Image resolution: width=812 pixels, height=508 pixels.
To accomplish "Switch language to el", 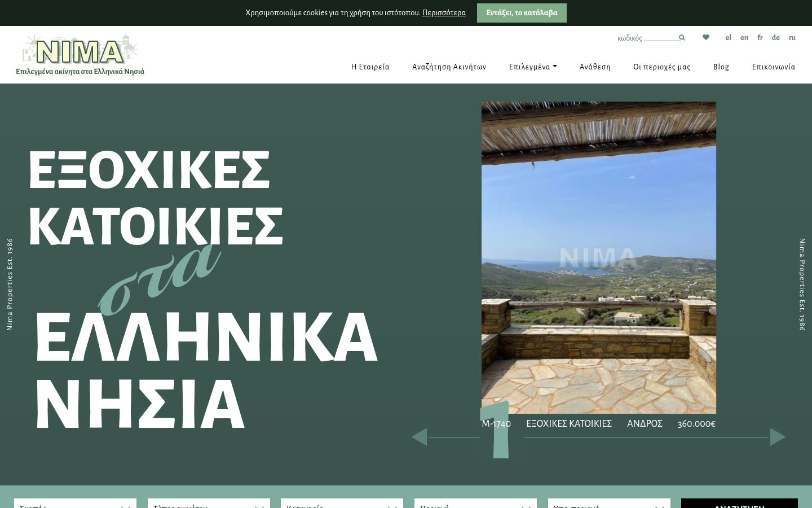I will point(728,38).
